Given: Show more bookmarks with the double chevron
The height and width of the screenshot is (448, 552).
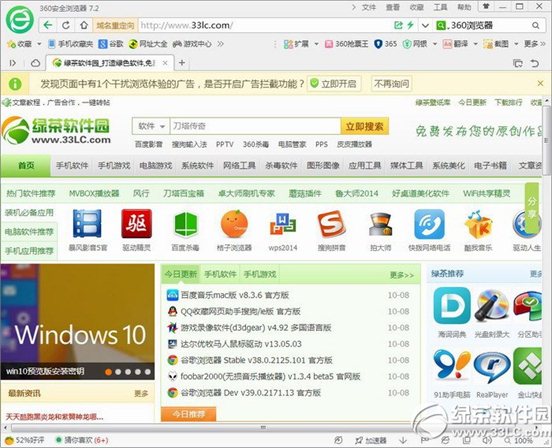Looking at the screenshot, I should click(220, 44).
